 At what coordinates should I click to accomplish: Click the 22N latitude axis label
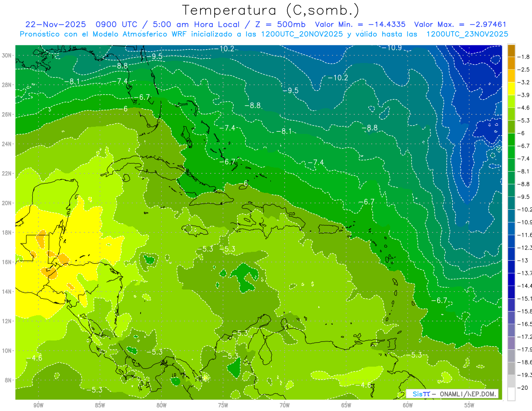[7, 173]
